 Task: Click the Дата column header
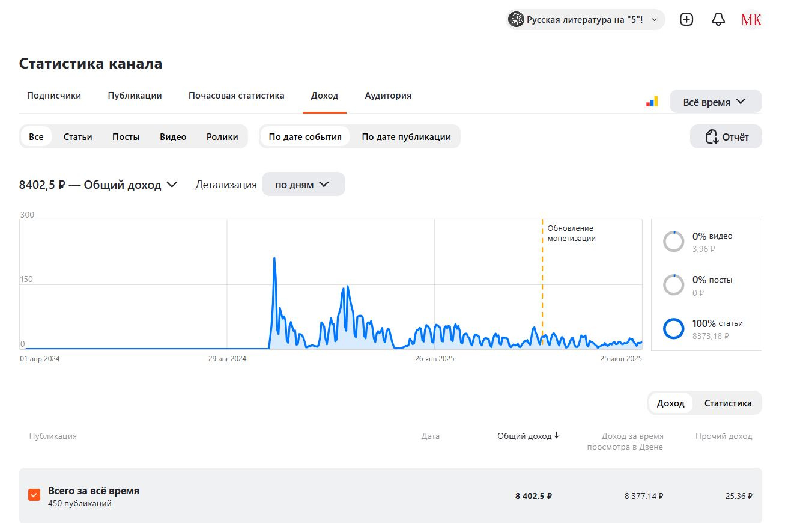pyautogui.click(x=431, y=436)
